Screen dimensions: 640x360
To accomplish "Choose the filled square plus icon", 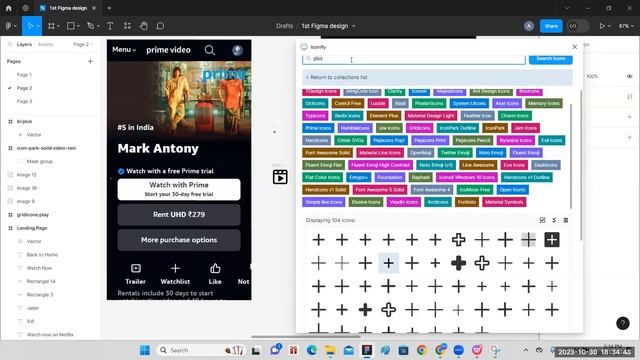I will point(552,240).
